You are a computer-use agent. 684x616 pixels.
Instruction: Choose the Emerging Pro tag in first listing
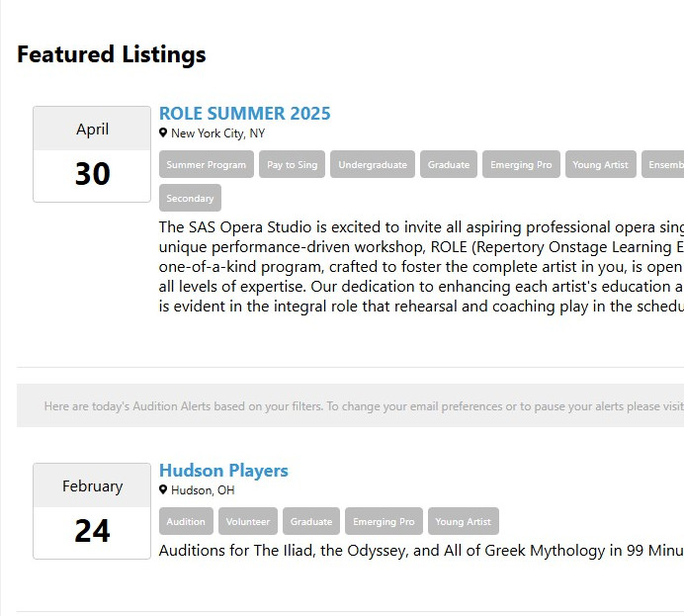(x=521, y=164)
